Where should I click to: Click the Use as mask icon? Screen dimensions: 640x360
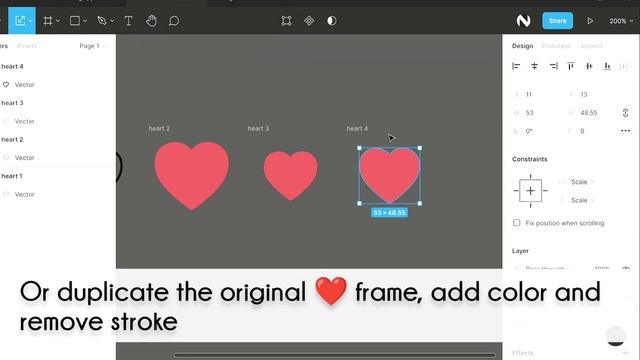pos(332,21)
